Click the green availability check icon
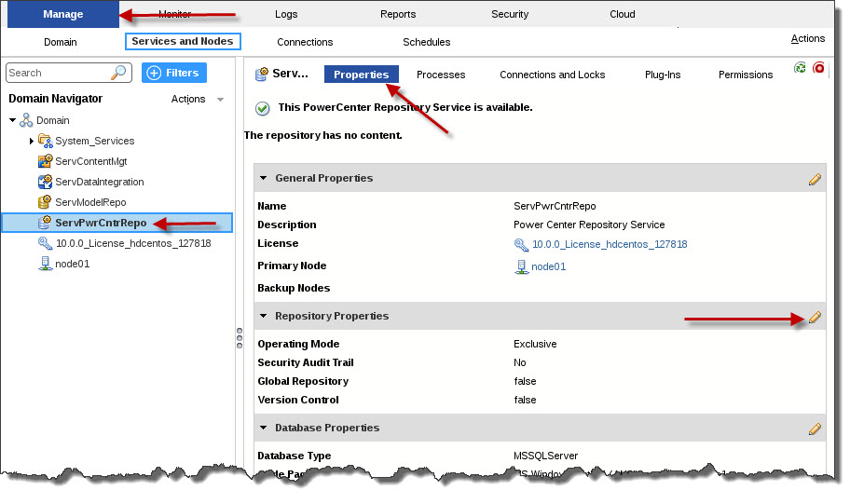 (x=263, y=108)
